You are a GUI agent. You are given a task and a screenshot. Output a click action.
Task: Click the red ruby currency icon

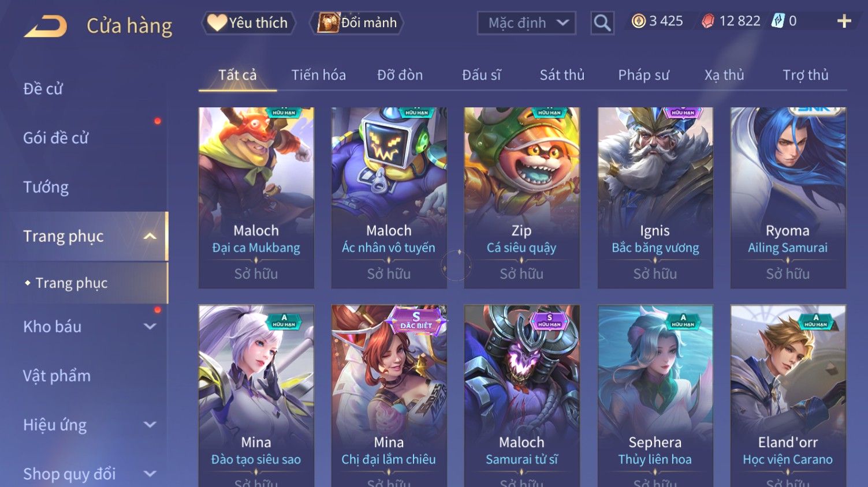point(707,21)
